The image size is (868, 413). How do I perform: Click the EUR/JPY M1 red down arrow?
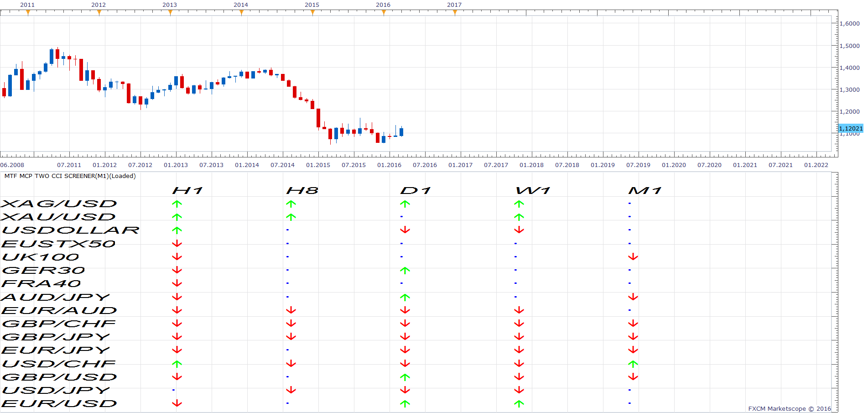pos(633,350)
